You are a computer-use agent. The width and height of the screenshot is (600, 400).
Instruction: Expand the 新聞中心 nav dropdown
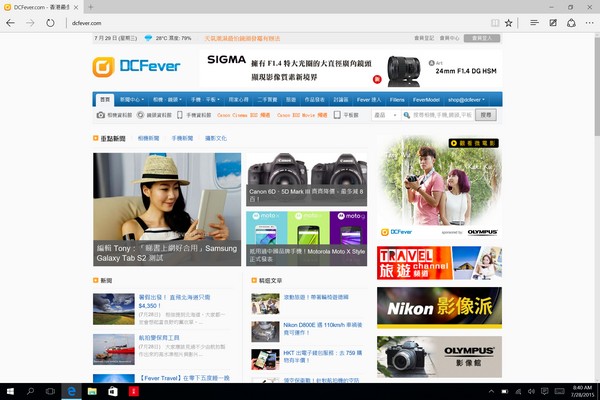[x=132, y=100]
